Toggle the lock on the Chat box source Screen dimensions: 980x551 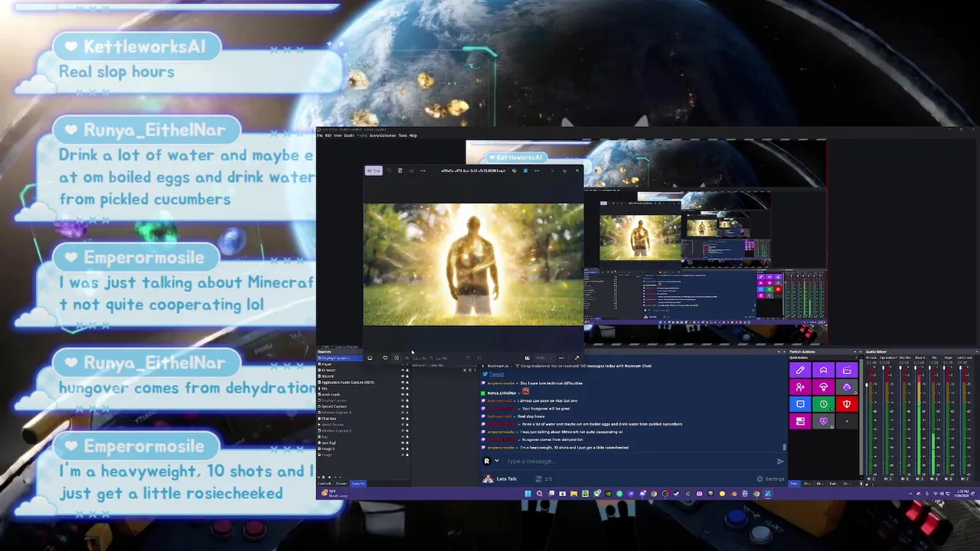(407, 419)
